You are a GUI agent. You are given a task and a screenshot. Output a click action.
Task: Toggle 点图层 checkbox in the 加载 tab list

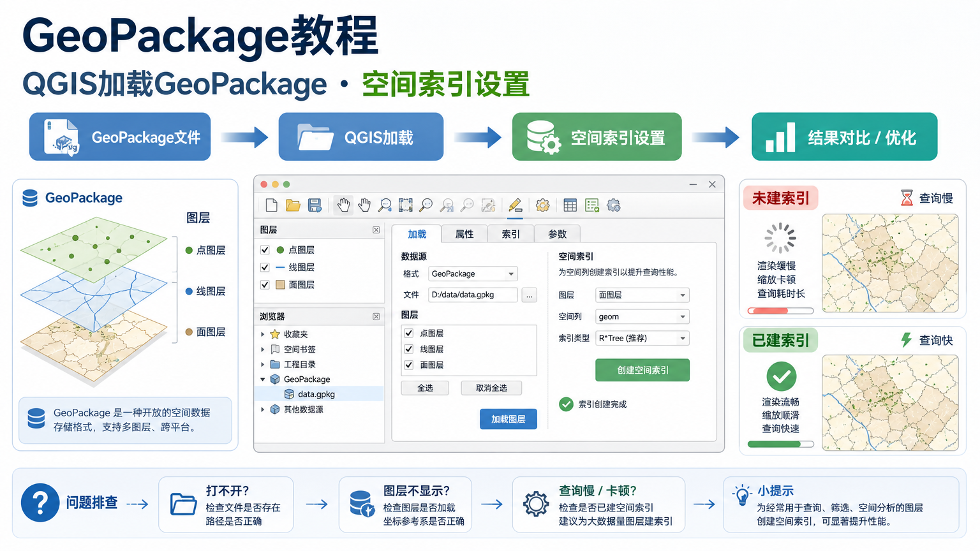409,333
